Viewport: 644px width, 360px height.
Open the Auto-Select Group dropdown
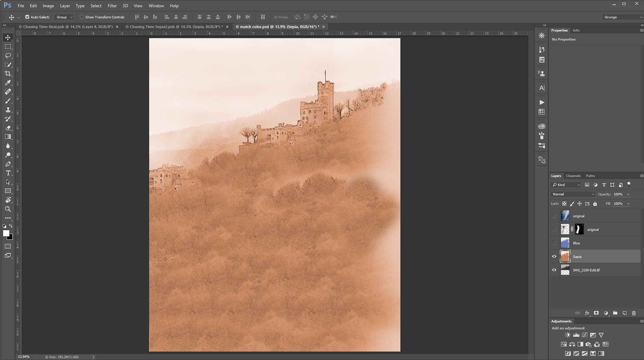pos(64,17)
